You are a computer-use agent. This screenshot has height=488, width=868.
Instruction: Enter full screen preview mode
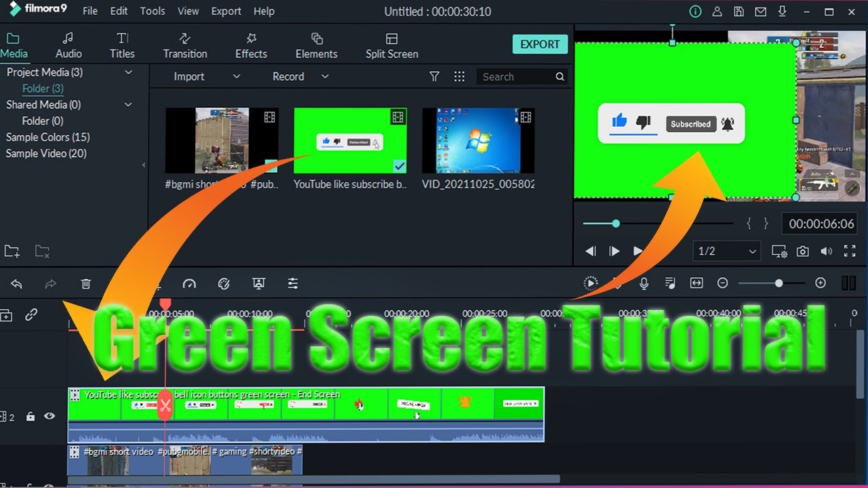point(850,251)
